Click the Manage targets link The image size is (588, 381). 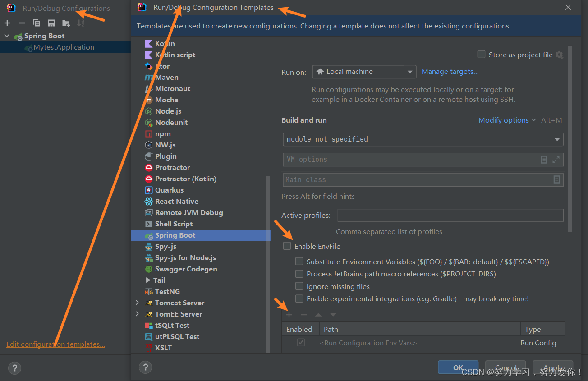tap(450, 72)
